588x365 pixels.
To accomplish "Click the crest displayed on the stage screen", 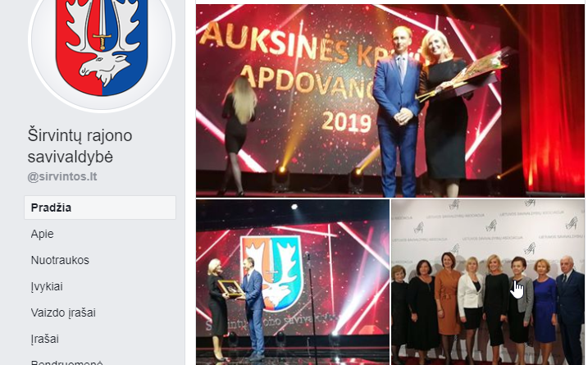I will 271,273.
